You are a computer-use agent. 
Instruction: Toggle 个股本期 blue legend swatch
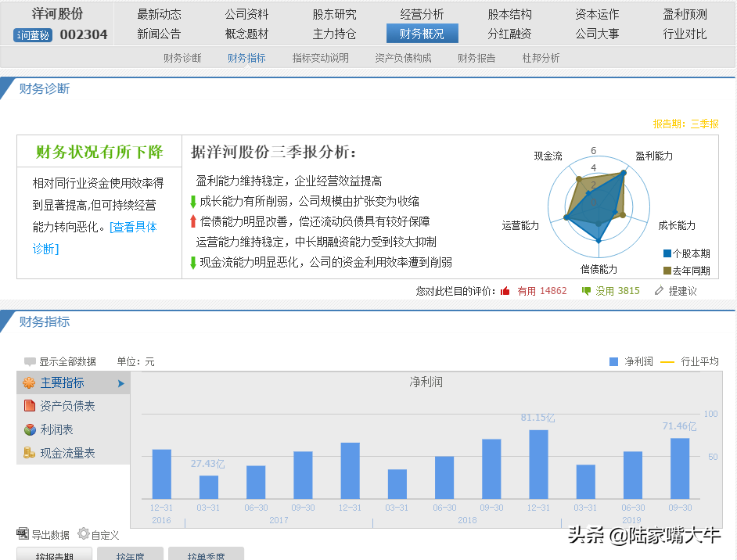(667, 253)
